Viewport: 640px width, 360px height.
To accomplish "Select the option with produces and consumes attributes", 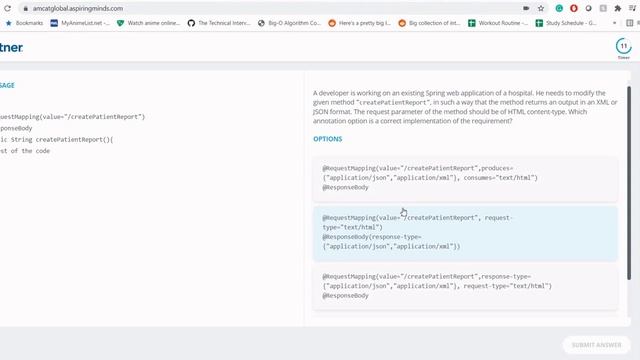I will (x=465, y=178).
